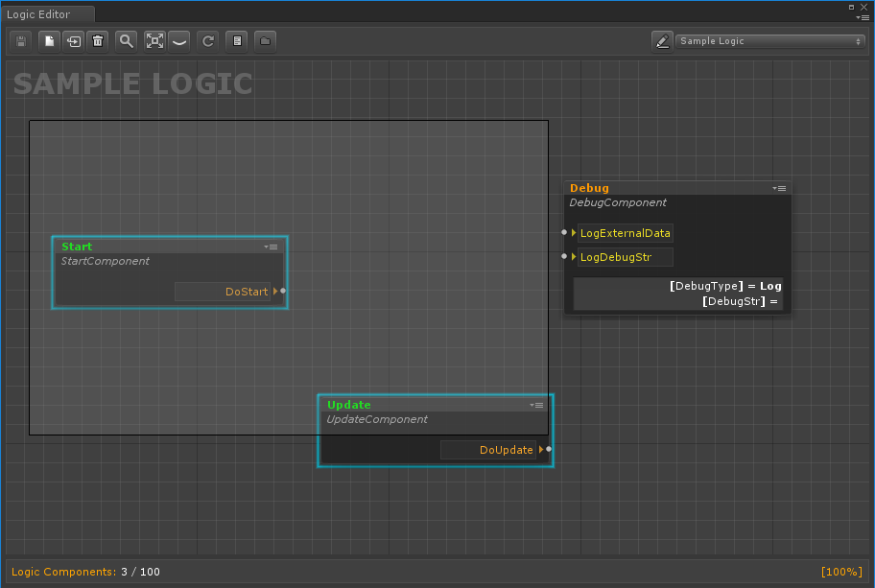This screenshot has width=875, height=588.
Task: Click the pencil edit icon
Action: coord(662,41)
